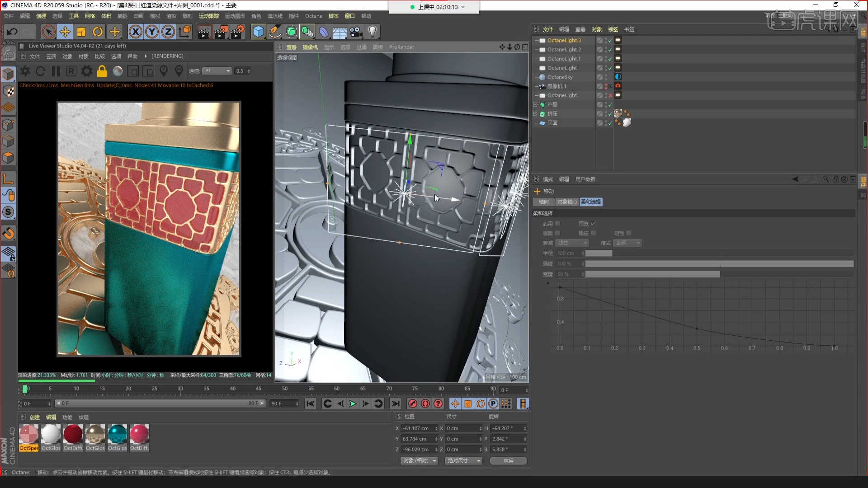Adjust the 强度 strength slider

(x=719, y=264)
